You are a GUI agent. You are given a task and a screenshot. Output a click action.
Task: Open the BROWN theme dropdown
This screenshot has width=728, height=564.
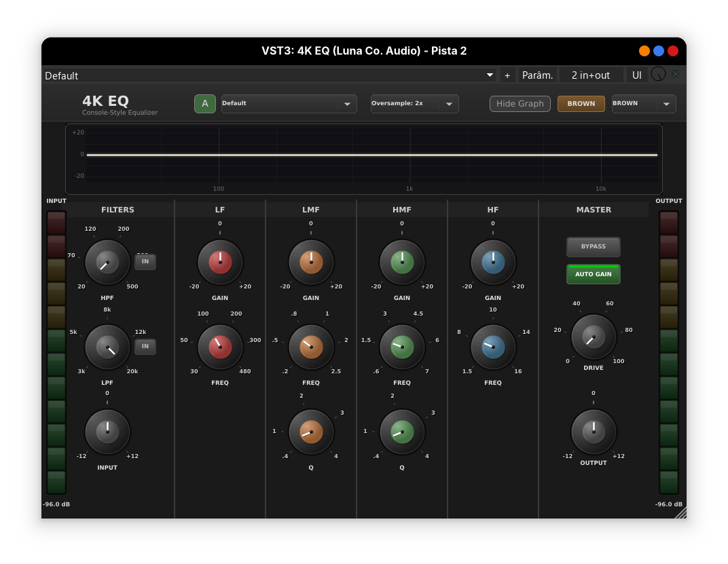point(643,103)
